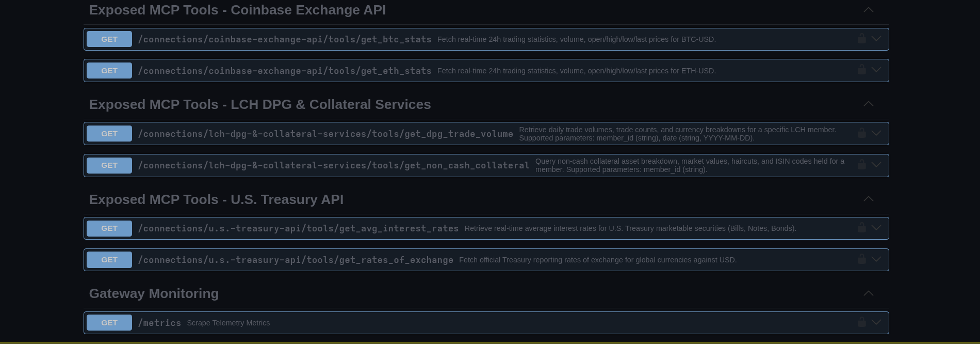980x344 pixels.
Task: Click the 'Scrape Telemetry Metrics' description
Action: coord(228,323)
